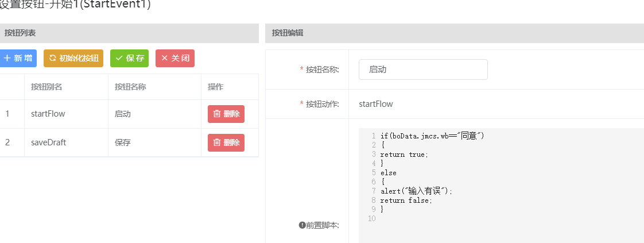The height and width of the screenshot is (243, 644).
Task: Focus the 按钮名称 input field
Action: coord(423,70)
